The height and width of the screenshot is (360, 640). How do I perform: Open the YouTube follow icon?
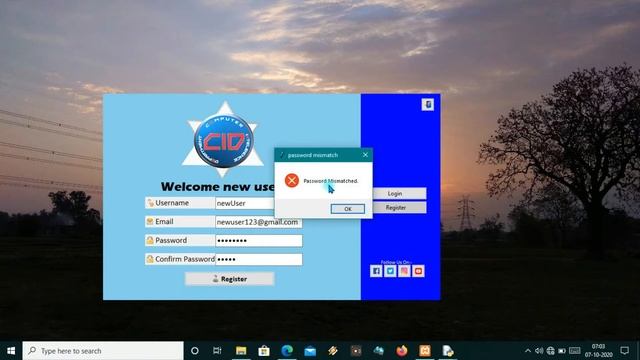(x=418, y=271)
